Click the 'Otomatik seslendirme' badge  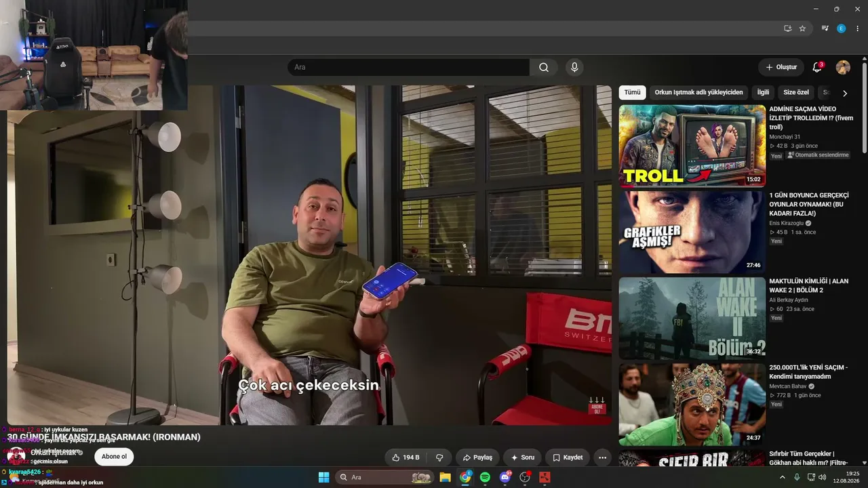tap(818, 155)
